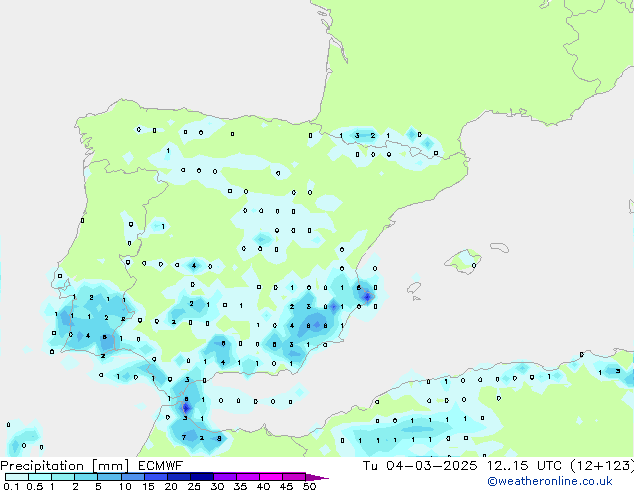This screenshot has width=634, height=490.
Task: Select the 'ECMWF' model label
Action: tap(160, 466)
